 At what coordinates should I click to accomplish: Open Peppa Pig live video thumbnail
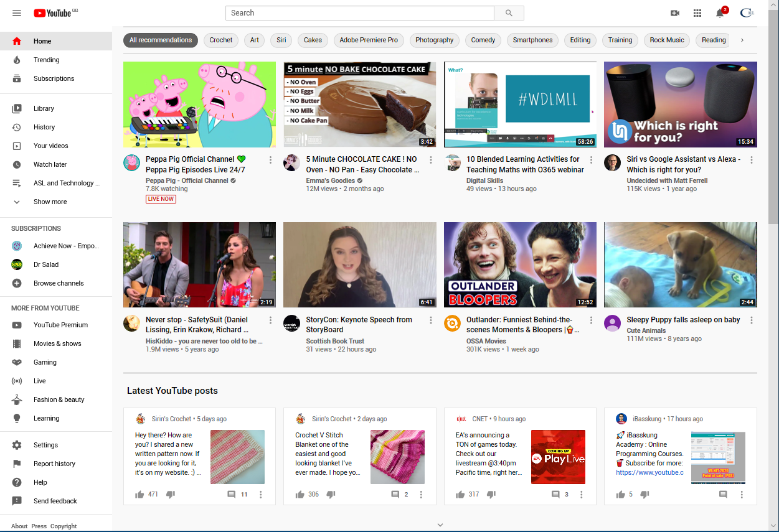click(199, 105)
